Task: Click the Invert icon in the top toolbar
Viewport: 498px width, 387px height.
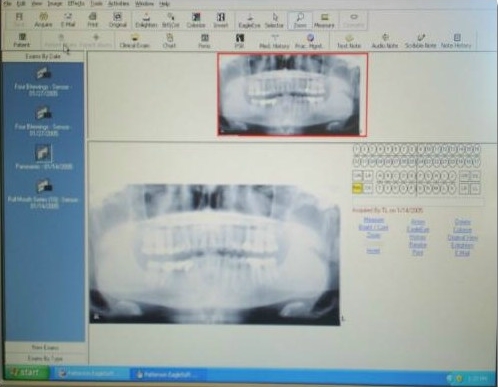Action: pos(221,20)
